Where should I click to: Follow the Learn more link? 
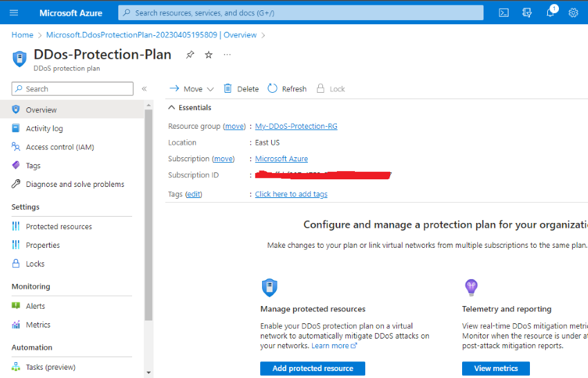tap(334, 345)
